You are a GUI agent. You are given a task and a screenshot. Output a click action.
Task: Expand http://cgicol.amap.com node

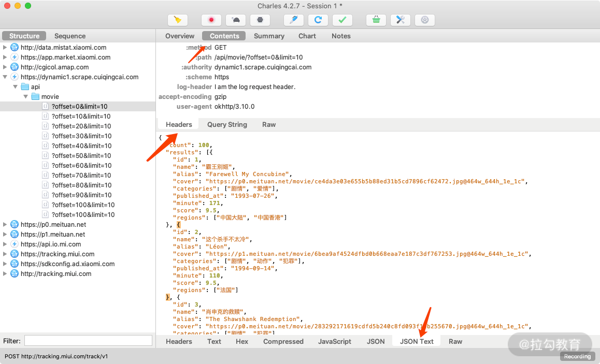click(5, 67)
